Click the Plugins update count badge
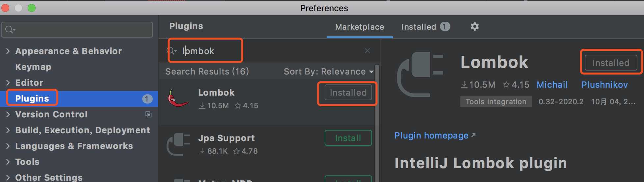The width and height of the screenshot is (644, 182). pos(147,99)
